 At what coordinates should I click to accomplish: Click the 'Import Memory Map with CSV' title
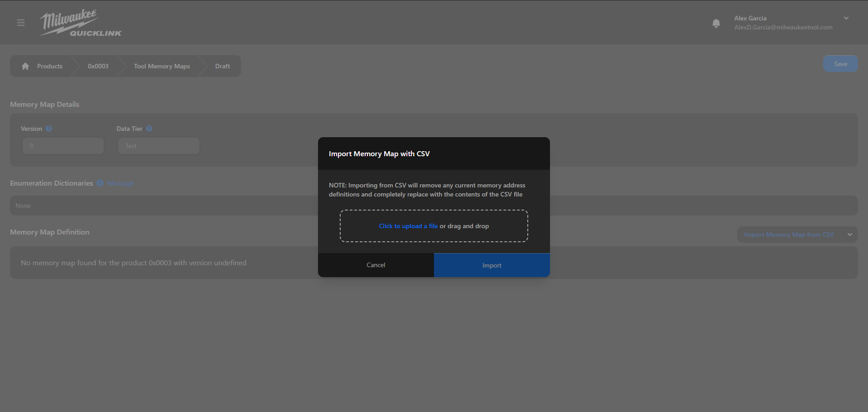point(379,153)
